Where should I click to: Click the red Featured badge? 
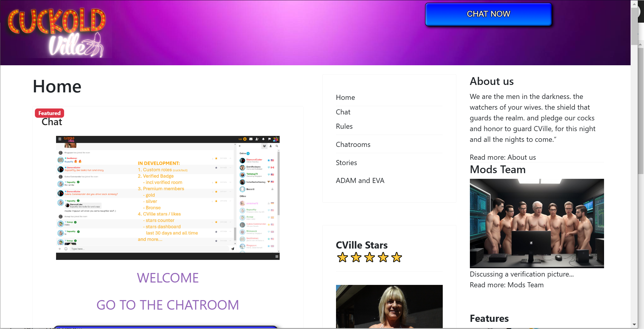[x=49, y=113]
